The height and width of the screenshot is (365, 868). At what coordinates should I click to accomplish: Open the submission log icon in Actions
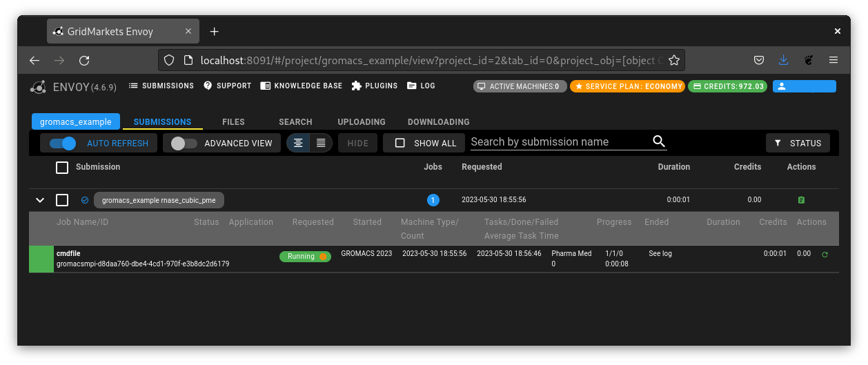tap(801, 200)
